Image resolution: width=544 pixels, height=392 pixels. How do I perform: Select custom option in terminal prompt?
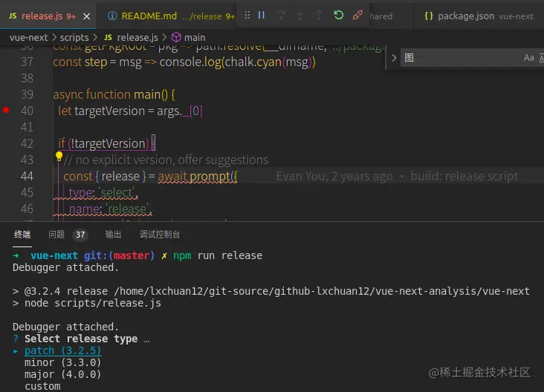[42, 386]
